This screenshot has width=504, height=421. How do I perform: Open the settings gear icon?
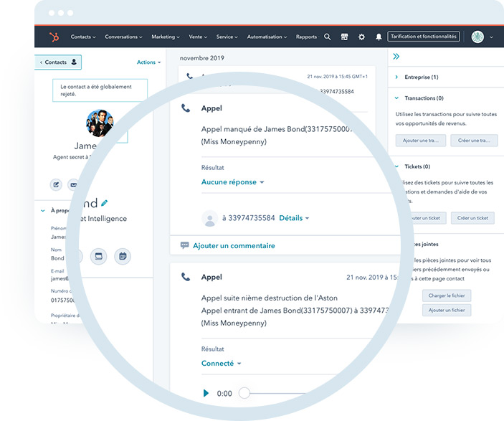(361, 37)
